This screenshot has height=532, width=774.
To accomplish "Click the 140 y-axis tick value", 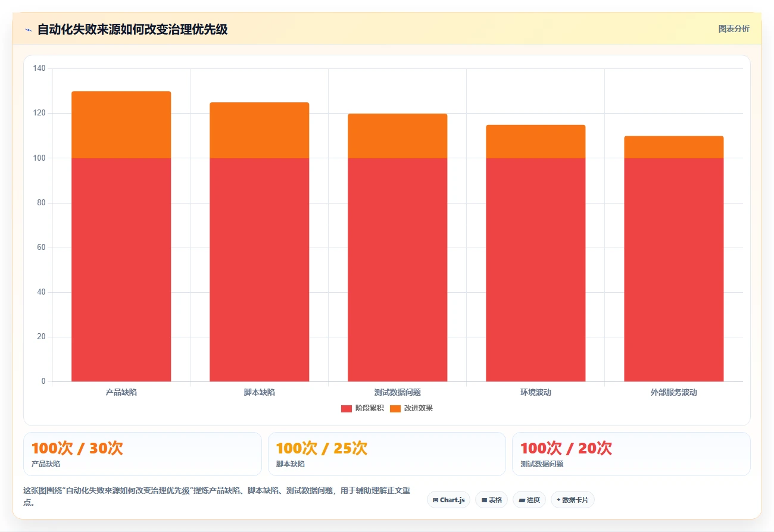I will [39, 68].
